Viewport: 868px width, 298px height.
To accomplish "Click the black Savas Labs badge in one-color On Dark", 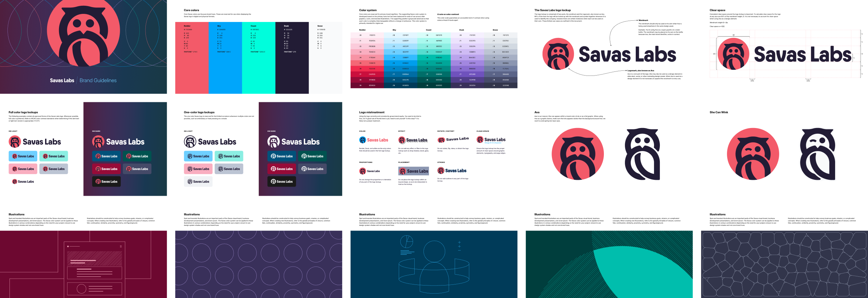I will click(x=282, y=182).
